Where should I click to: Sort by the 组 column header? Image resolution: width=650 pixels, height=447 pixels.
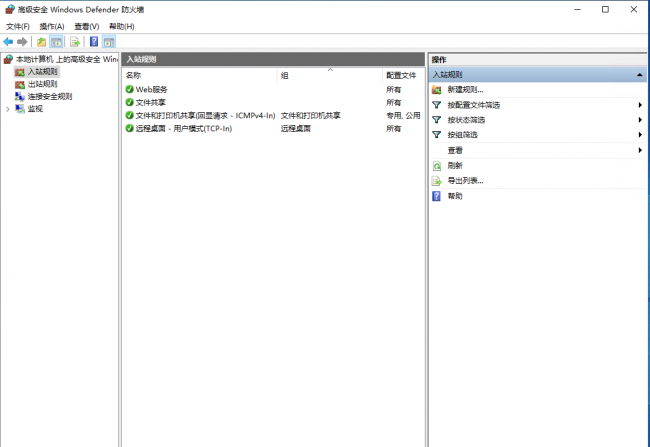click(330, 75)
